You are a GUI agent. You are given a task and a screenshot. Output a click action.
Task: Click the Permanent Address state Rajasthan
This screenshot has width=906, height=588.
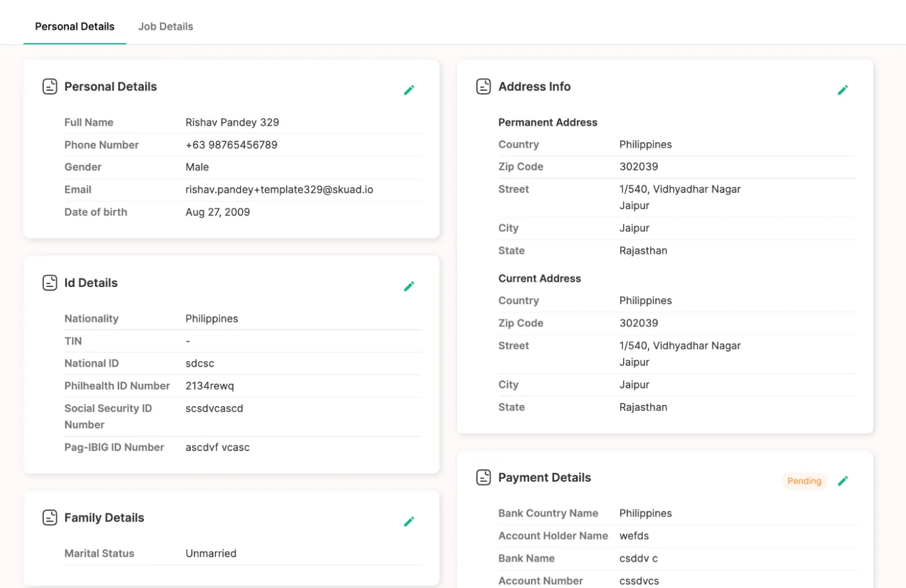(643, 251)
